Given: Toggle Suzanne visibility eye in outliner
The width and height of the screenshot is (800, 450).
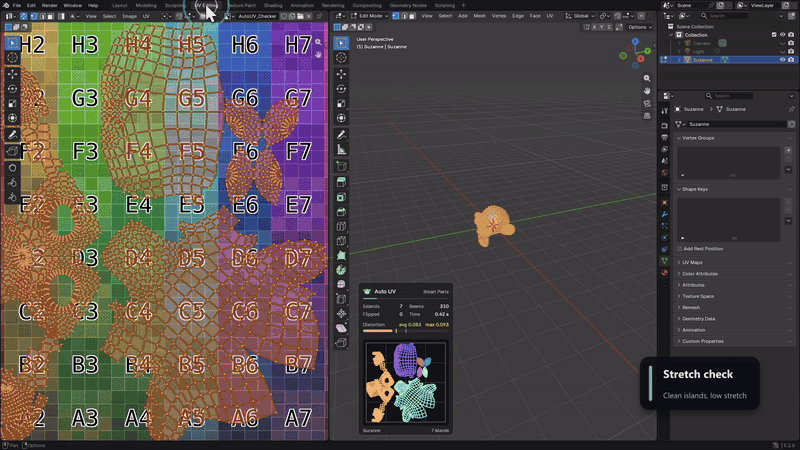Looking at the screenshot, I should 782,60.
